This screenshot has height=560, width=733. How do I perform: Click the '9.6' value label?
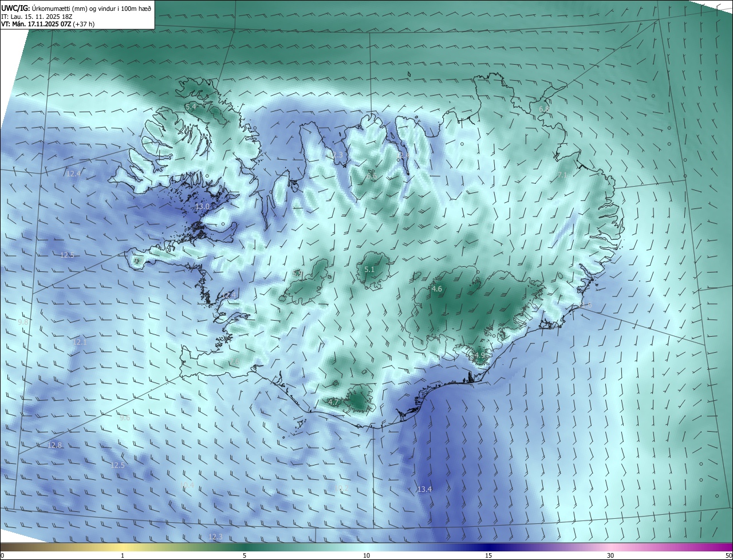coord(125,418)
